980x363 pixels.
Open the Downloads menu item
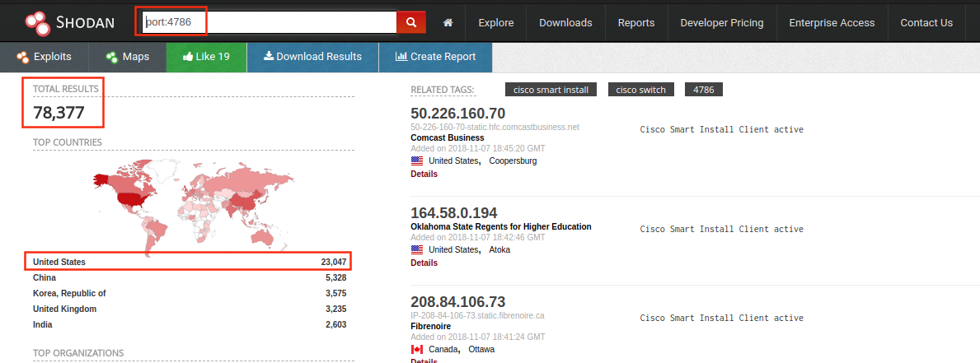(565, 22)
